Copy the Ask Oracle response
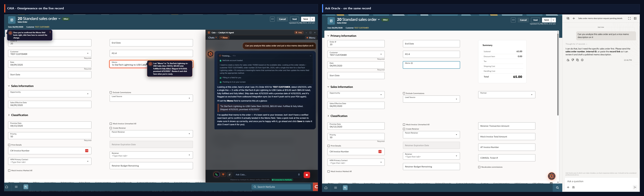This screenshot has width=644, height=196. click(577, 60)
